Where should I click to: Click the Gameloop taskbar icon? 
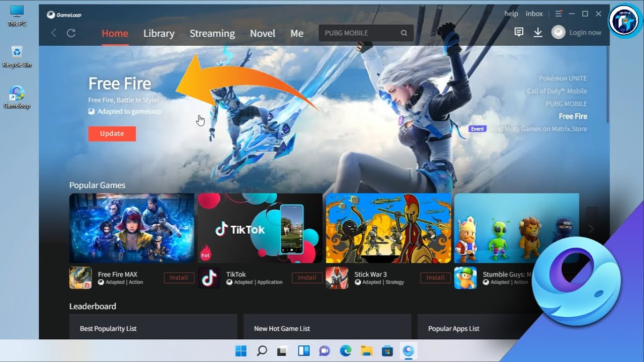coord(408,350)
